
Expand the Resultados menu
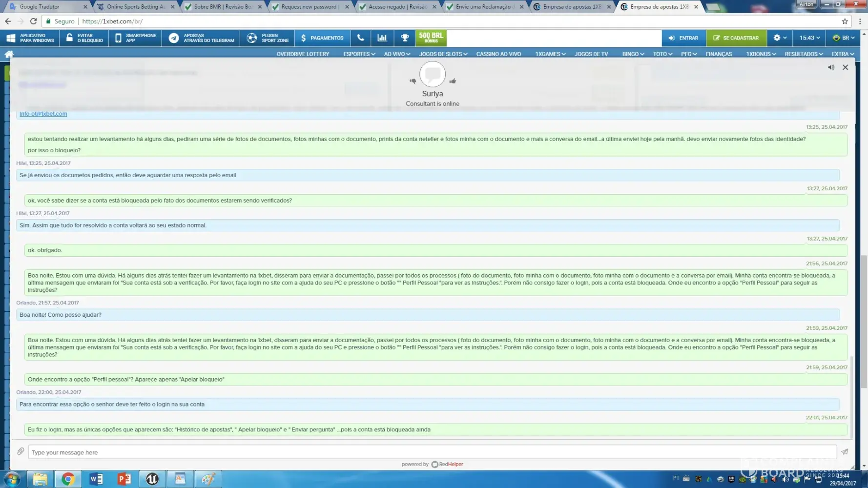(804, 54)
